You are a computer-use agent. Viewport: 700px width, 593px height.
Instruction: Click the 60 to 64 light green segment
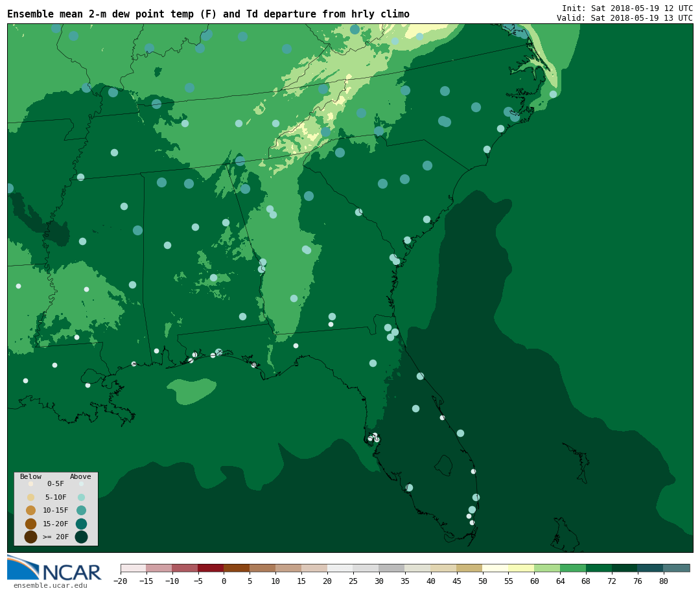pos(548,568)
